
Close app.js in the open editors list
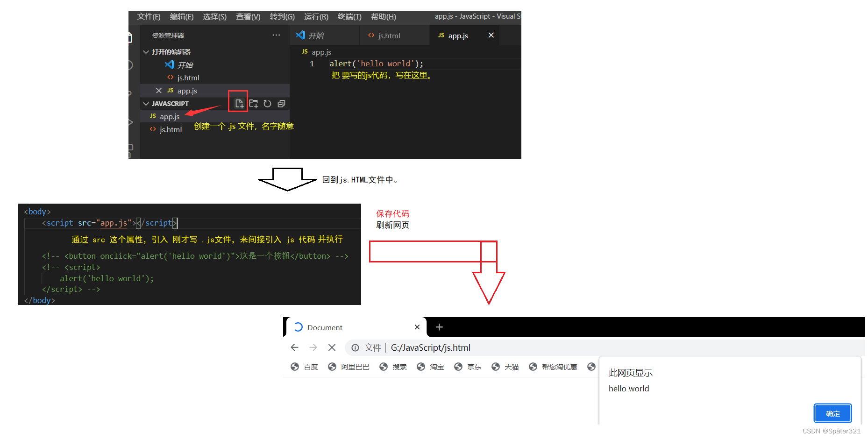coord(159,91)
